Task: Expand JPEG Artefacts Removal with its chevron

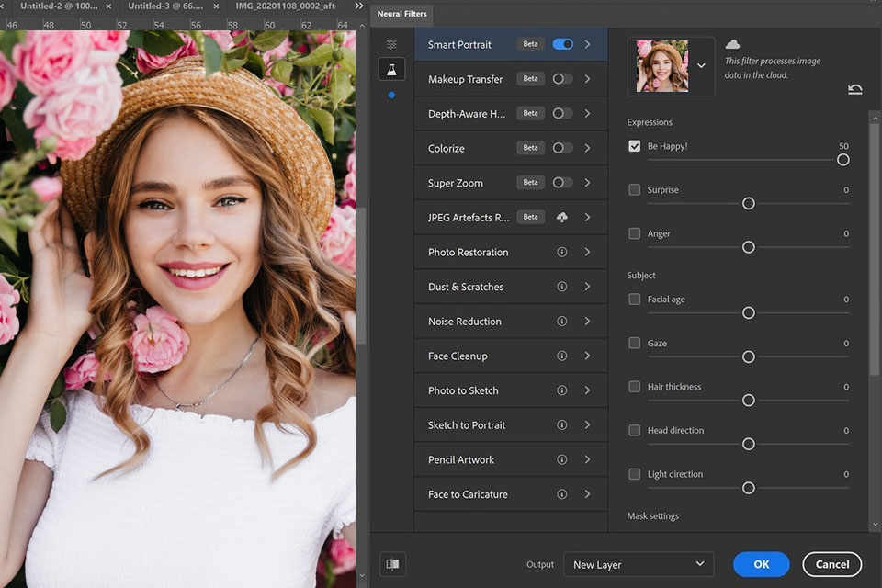Action: (x=587, y=217)
